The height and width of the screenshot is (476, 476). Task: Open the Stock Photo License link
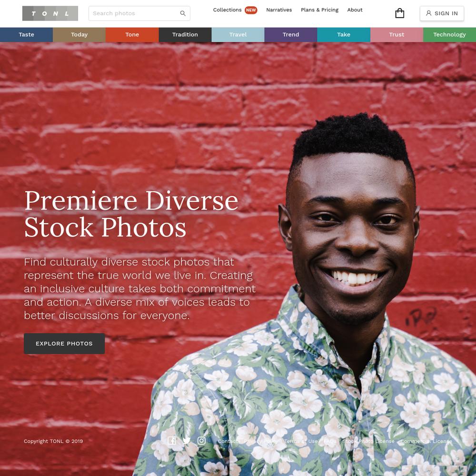pos(368,441)
